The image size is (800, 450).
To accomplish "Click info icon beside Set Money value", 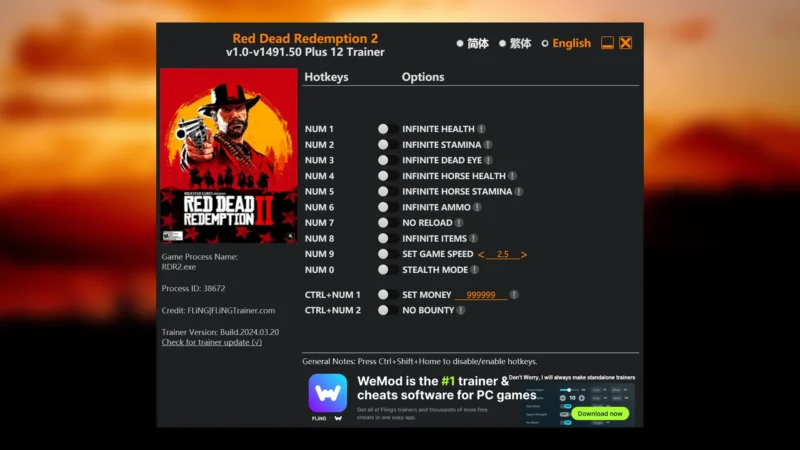I will pos(514,294).
